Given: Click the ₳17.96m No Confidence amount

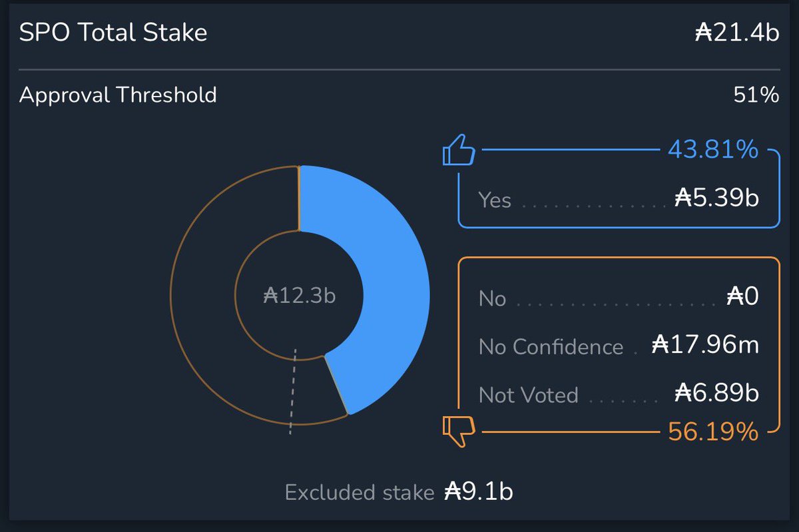Looking at the screenshot, I should click(705, 345).
